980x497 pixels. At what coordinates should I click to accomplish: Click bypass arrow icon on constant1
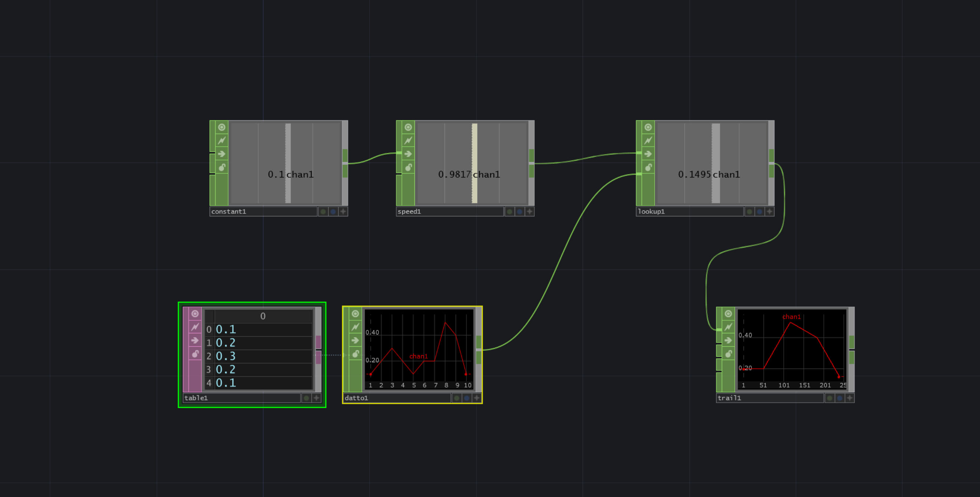(x=222, y=154)
